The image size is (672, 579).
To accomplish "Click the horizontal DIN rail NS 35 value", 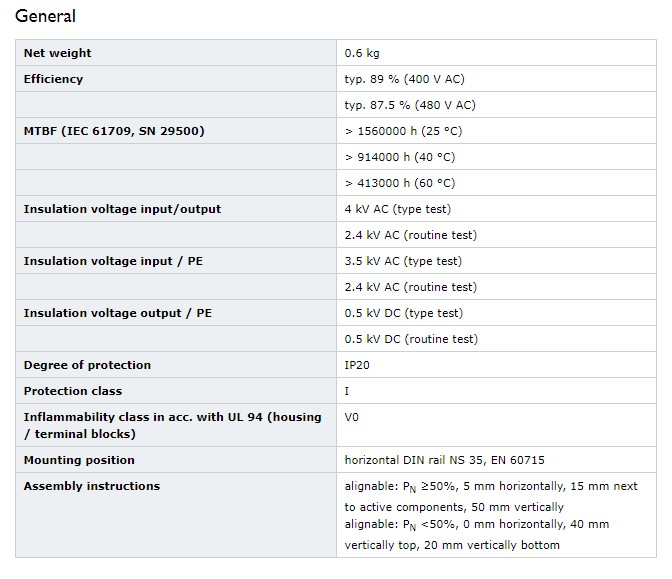I will coord(444,460).
